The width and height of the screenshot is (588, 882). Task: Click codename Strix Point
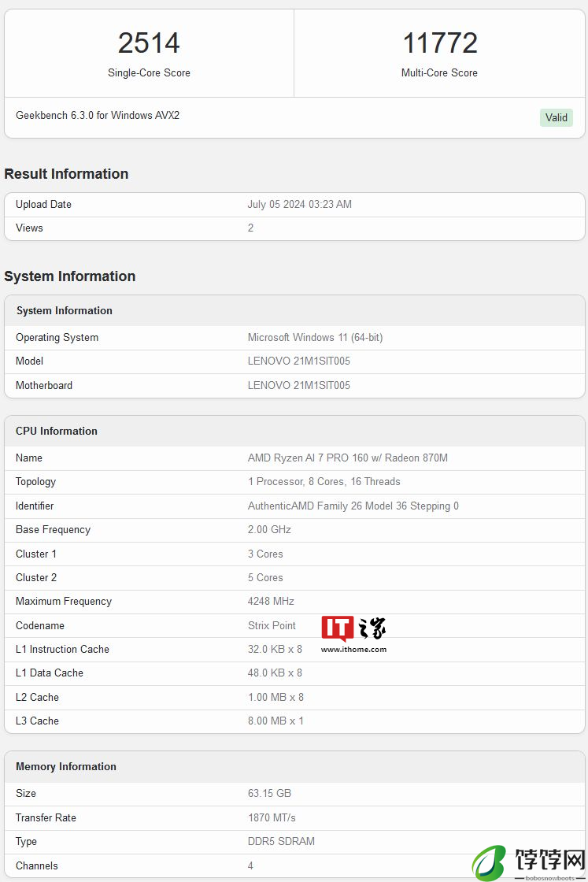(x=272, y=625)
